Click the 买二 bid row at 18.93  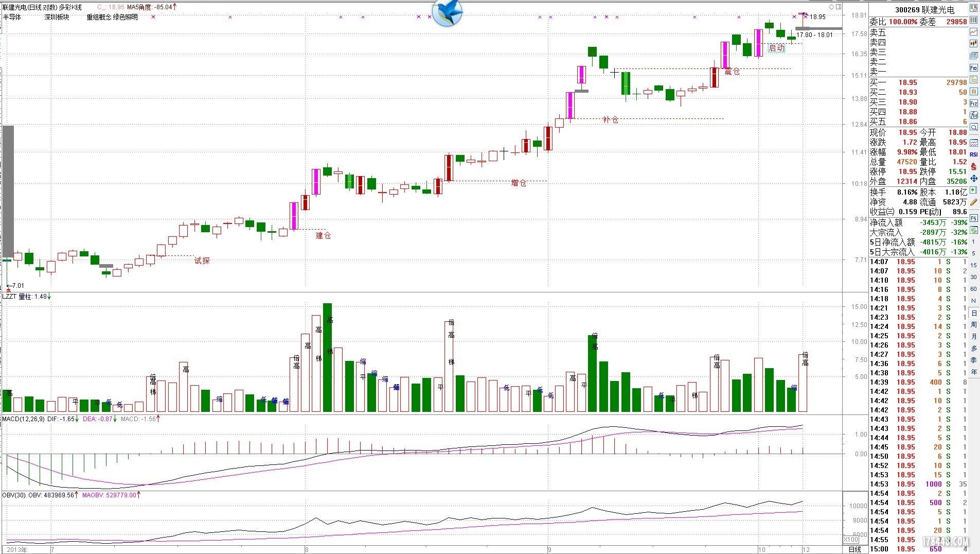click(918, 92)
